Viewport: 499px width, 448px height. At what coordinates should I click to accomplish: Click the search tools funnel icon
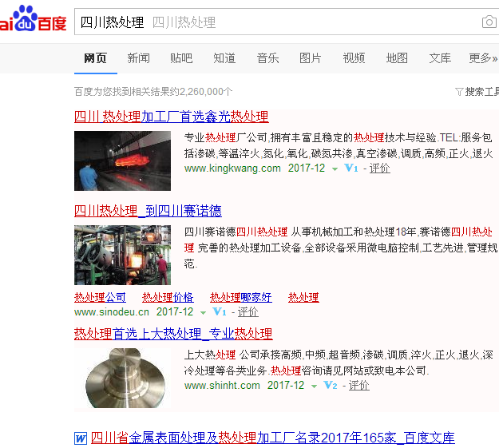(x=459, y=92)
